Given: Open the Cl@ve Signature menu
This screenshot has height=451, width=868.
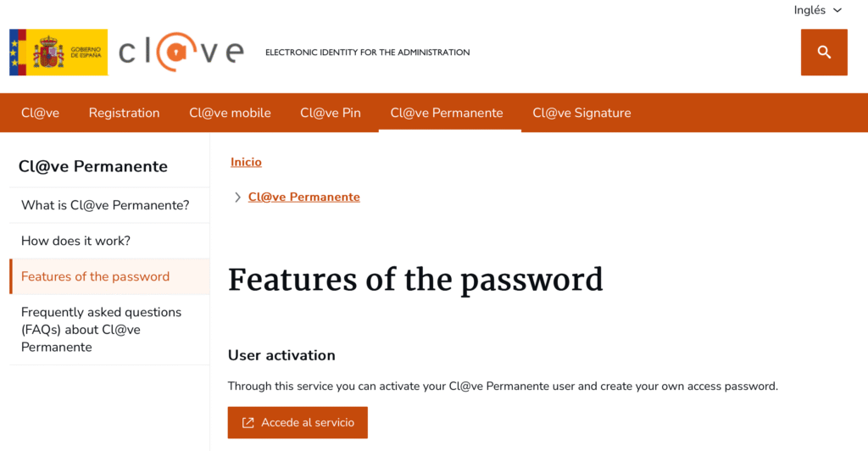Looking at the screenshot, I should (581, 113).
